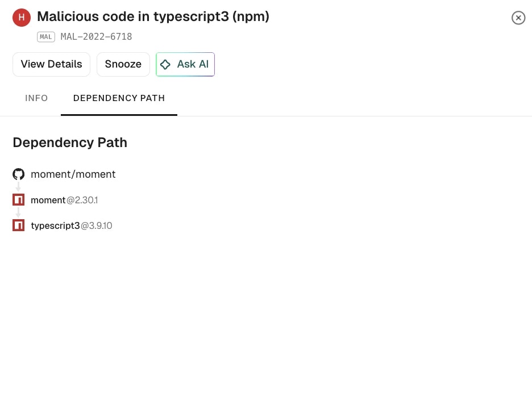The width and height of the screenshot is (532, 410).
Task: Click the GitHub icon beside moment/moment
Action: (19, 174)
